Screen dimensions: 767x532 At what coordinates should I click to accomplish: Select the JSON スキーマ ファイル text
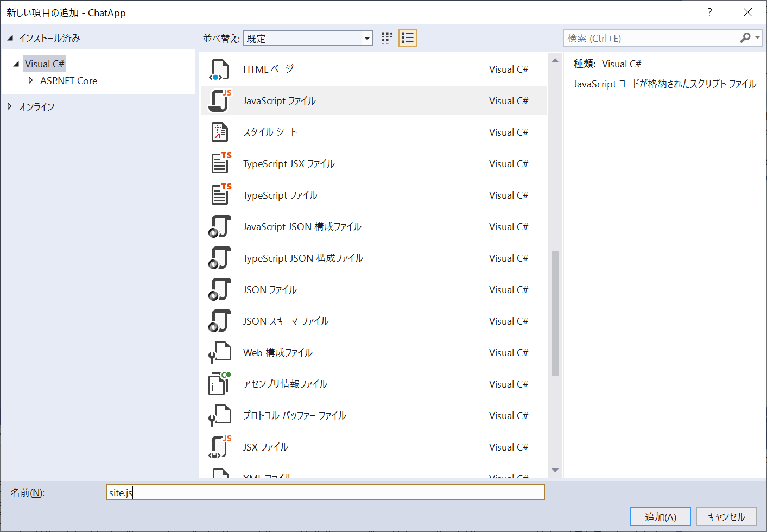[x=286, y=321]
